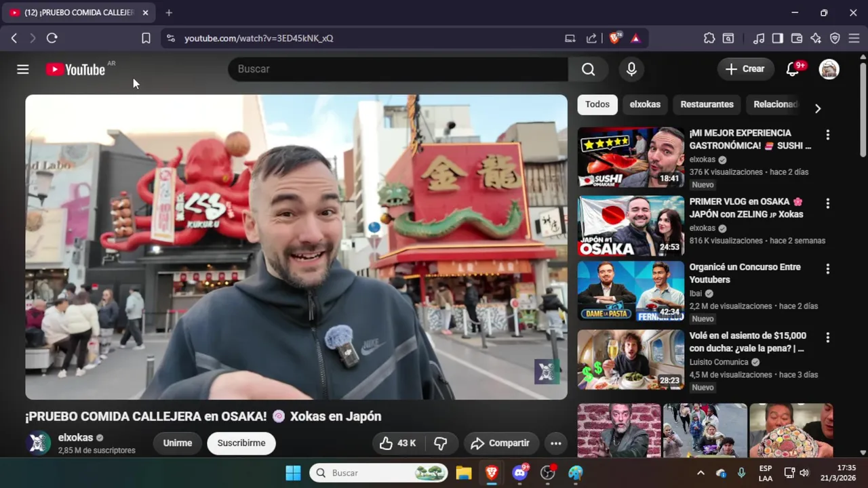Image resolution: width=868 pixels, height=488 pixels.
Task: Click the Windows taskbar search box
Action: point(379,473)
